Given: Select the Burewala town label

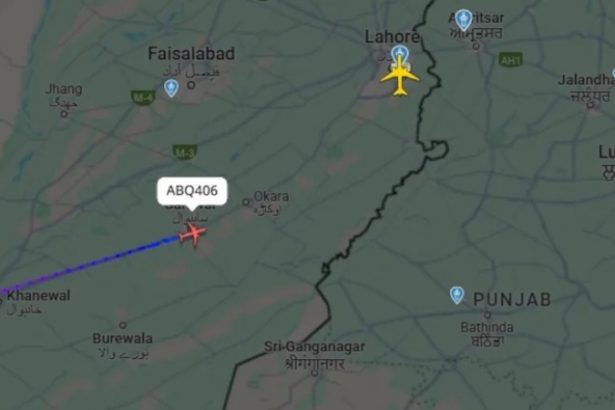Looking at the screenshot, I should tap(122, 338).
